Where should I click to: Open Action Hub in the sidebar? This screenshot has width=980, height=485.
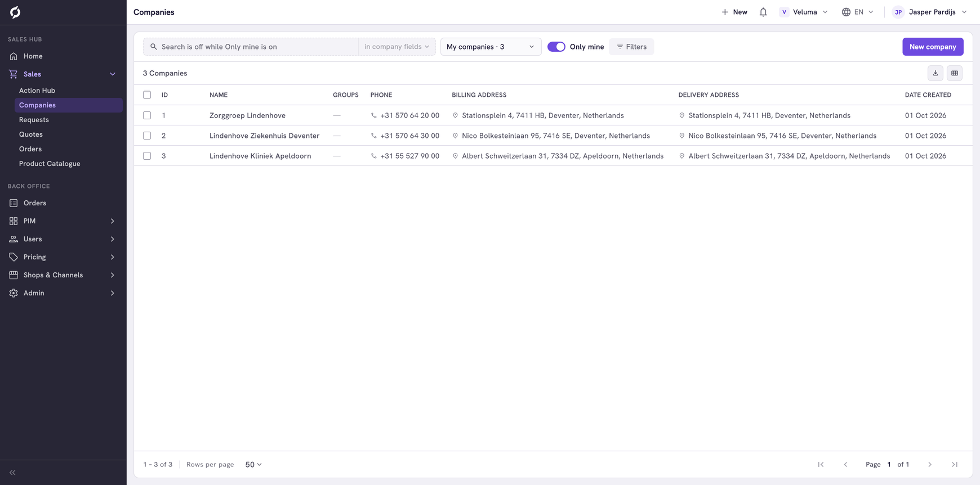point(69,91)
